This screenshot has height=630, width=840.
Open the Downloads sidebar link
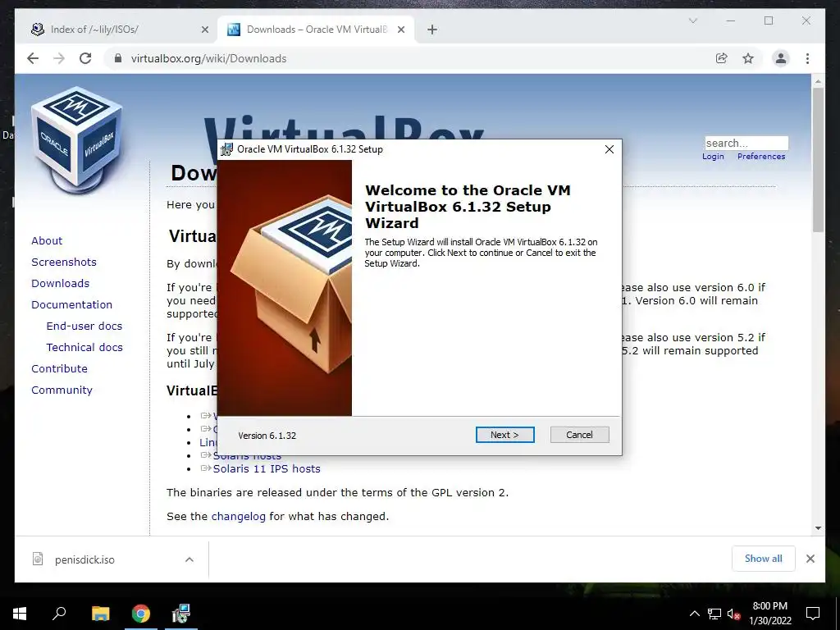[60, 283]
